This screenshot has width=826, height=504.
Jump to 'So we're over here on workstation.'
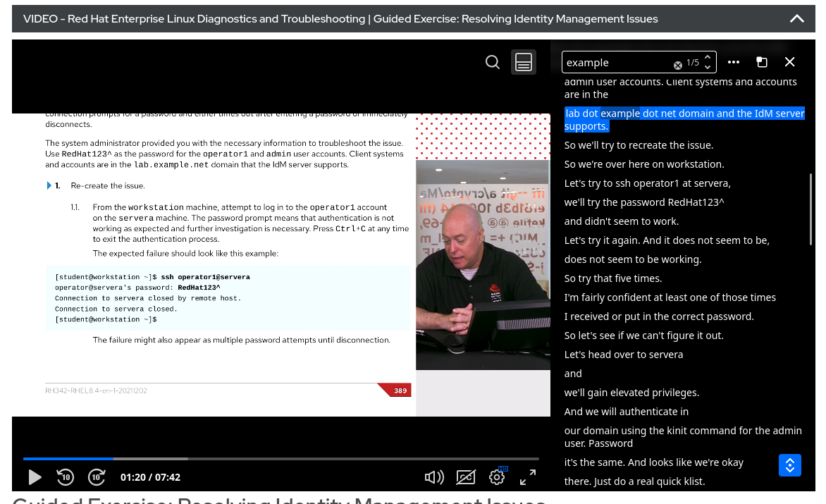tap(643, 164)
